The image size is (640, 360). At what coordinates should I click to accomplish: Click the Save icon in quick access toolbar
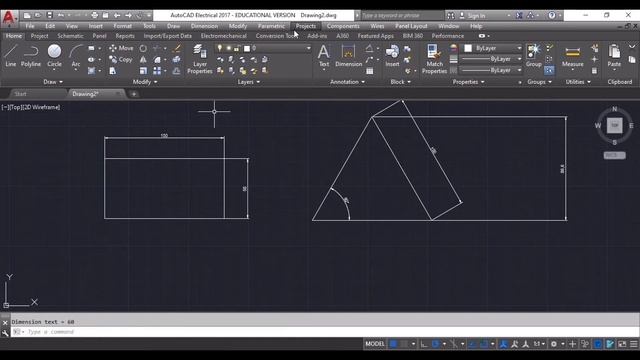(49, 15)
